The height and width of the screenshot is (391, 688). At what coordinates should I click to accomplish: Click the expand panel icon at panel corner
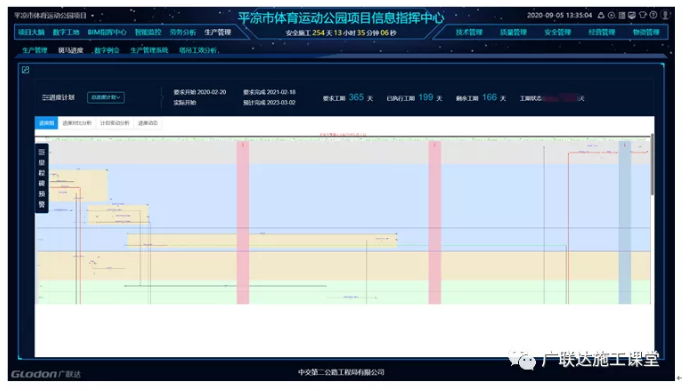coord(25,70)
